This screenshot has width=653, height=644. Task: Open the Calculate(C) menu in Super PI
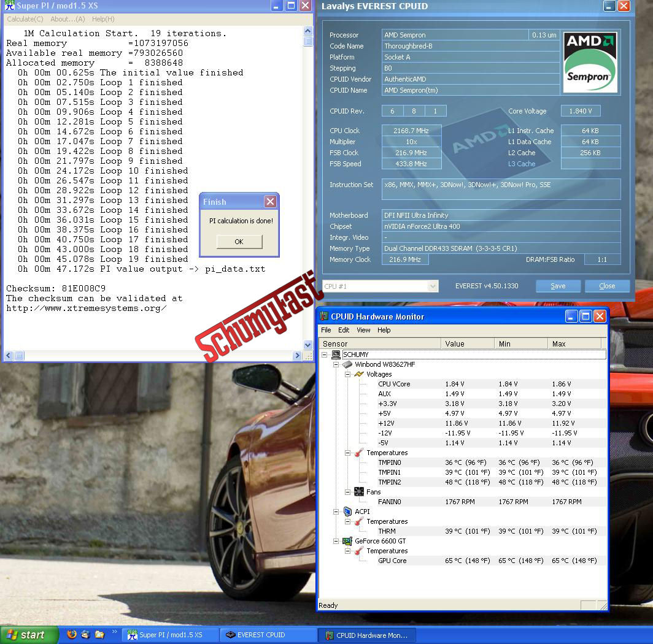click(x=25, y=19)
